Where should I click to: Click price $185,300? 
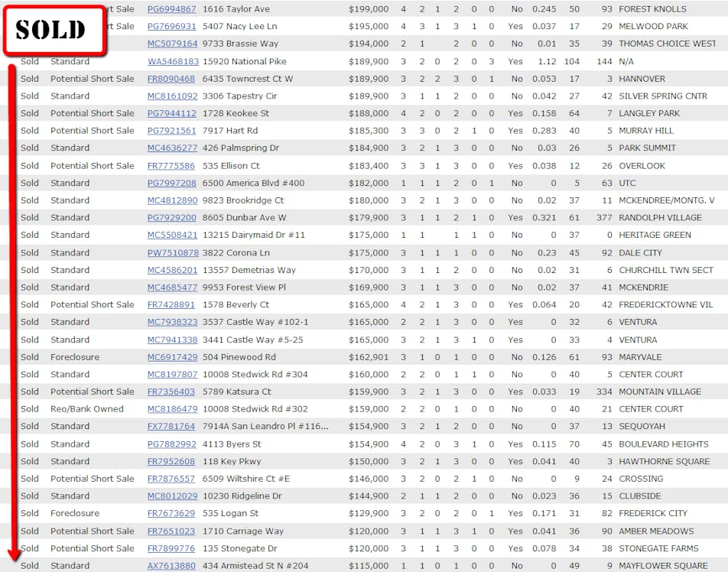click(x=369, y=131)
